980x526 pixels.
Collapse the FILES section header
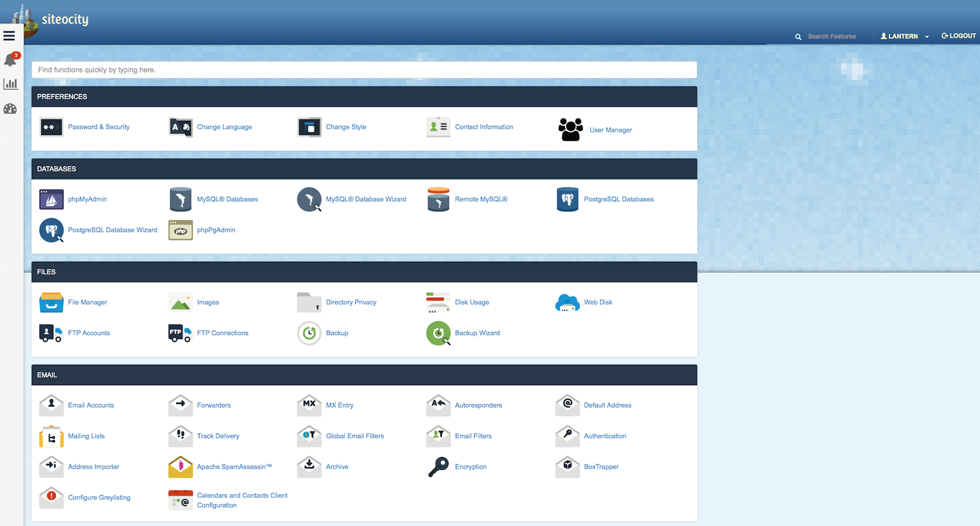tap(364, 272)
